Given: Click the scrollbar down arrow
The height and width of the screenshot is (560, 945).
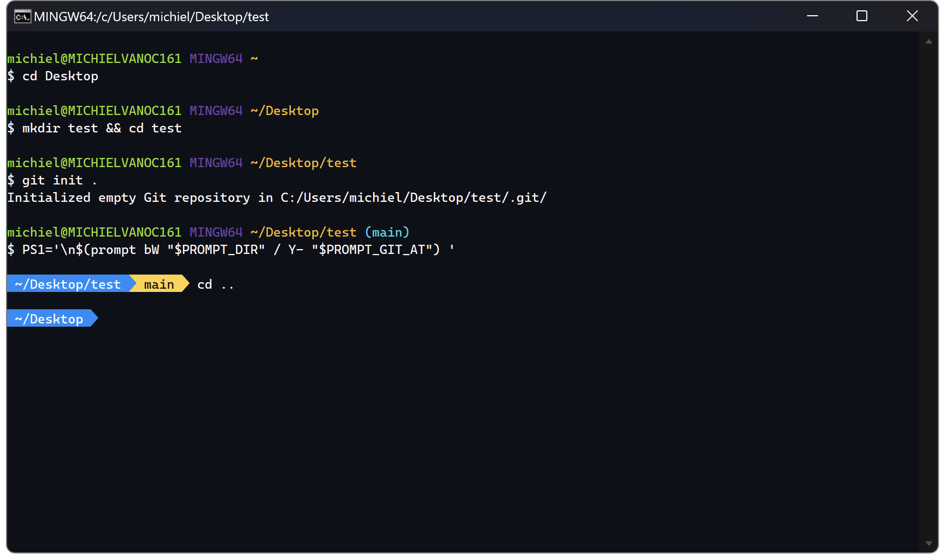Looking at the screenshot, I should point(929,543).
